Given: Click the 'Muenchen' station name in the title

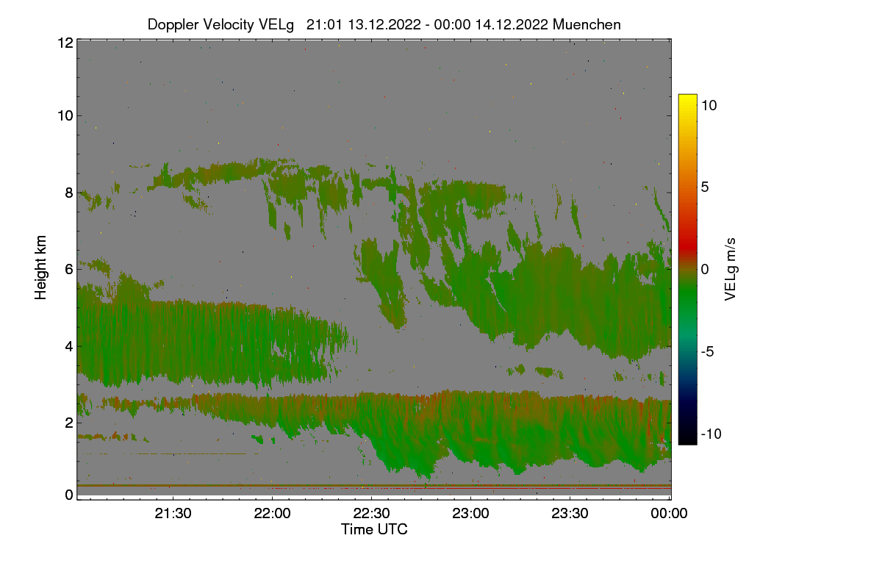Looking at the screenshot, I should coord(587,24).
